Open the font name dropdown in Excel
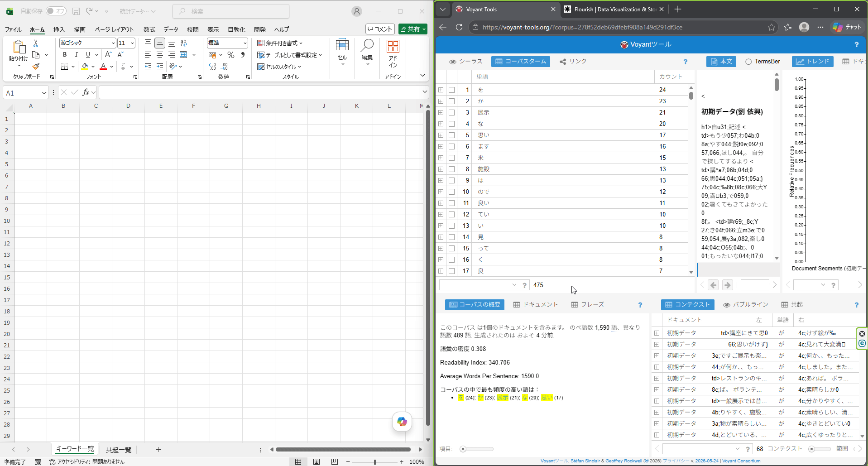Image resolution: width=868 pixels, height=466 pixels. (113, 43)
